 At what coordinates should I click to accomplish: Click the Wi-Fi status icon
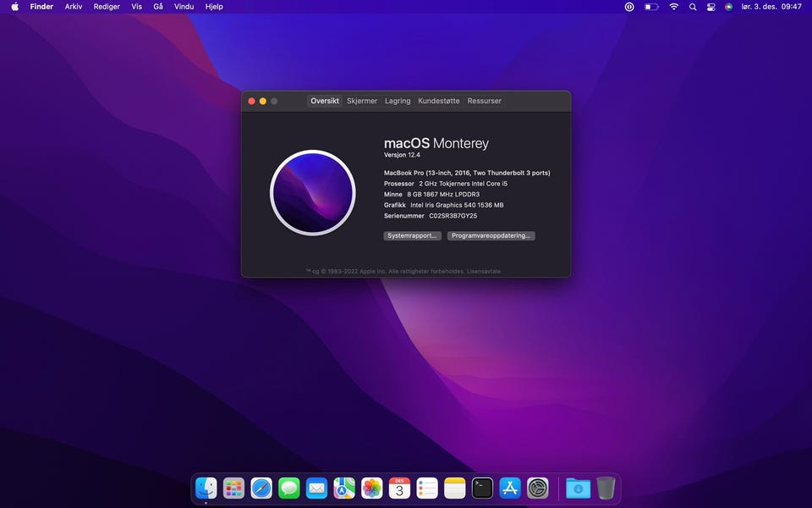pyautogui.click(x=674, y=7)
